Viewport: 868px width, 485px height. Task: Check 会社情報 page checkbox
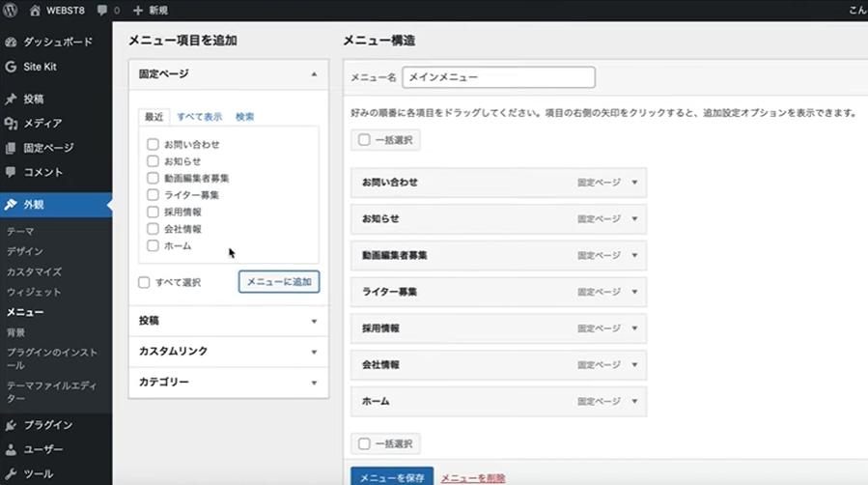(x=153, y=229)
